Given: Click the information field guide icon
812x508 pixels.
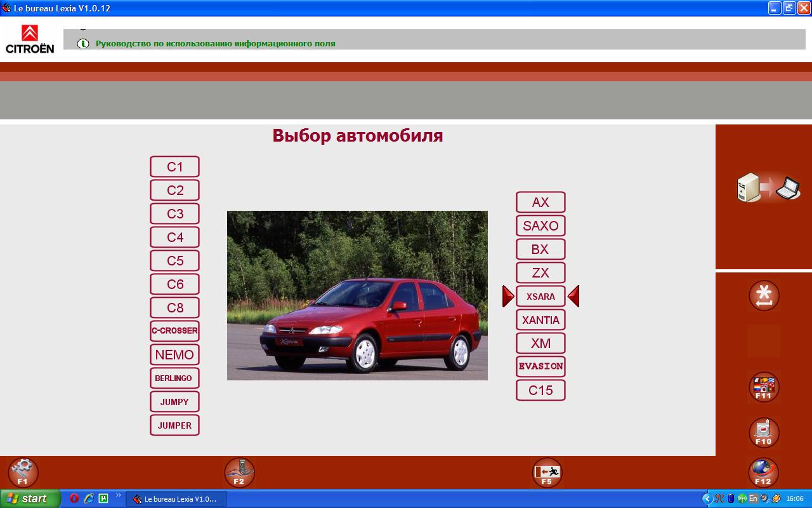Looking at the screenshot, I should pyautogui.click(x=83, y=44).
